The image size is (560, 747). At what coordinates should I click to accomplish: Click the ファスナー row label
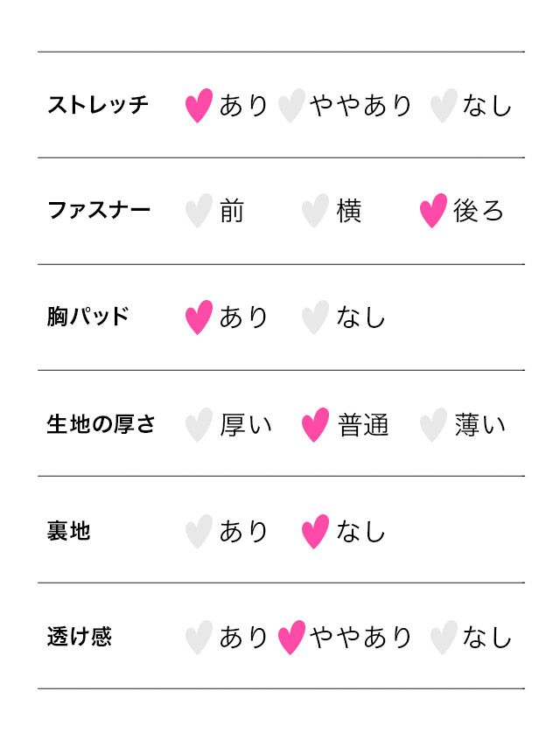tap(98, 211)
